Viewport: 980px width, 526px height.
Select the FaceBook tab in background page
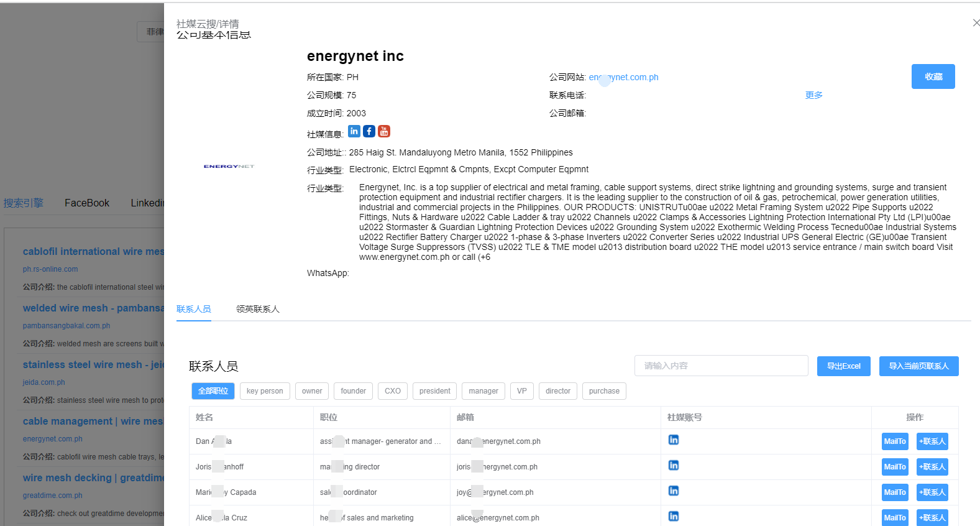click(x=87, y=203)
